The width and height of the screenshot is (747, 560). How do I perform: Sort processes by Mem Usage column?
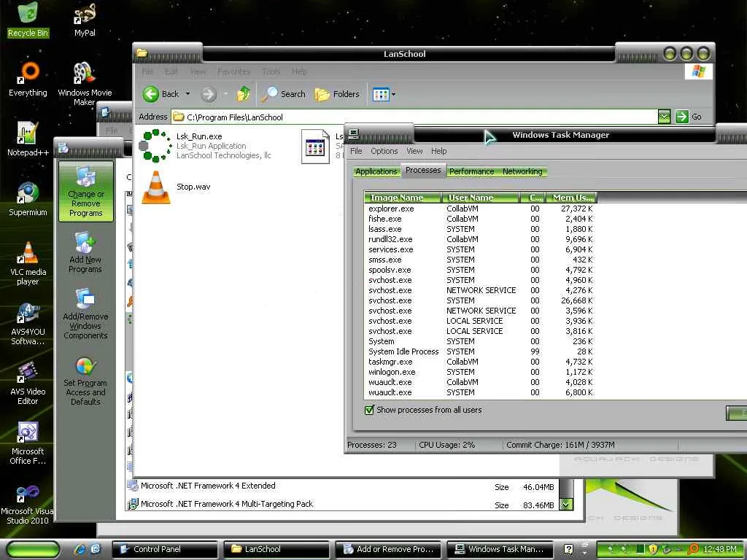click(x=571, y=198)
